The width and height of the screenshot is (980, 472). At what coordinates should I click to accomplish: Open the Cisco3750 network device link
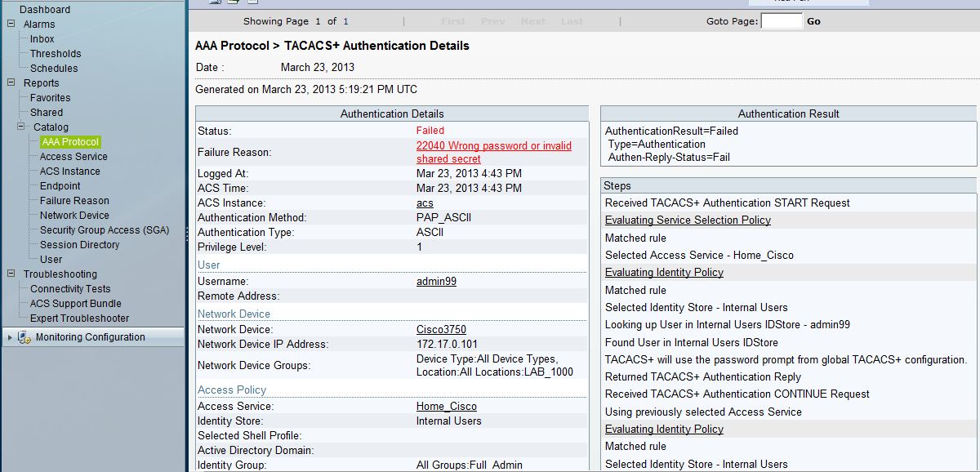point(441,330)
